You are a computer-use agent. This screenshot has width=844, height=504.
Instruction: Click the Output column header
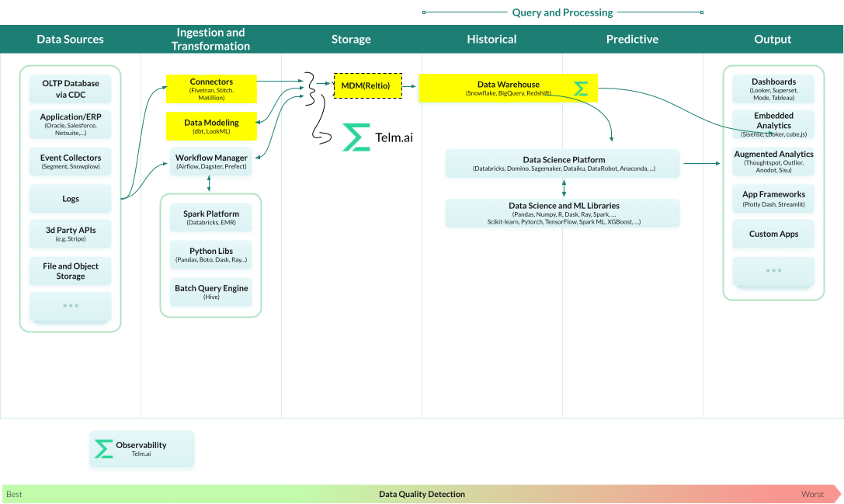(x=773, y=40)
